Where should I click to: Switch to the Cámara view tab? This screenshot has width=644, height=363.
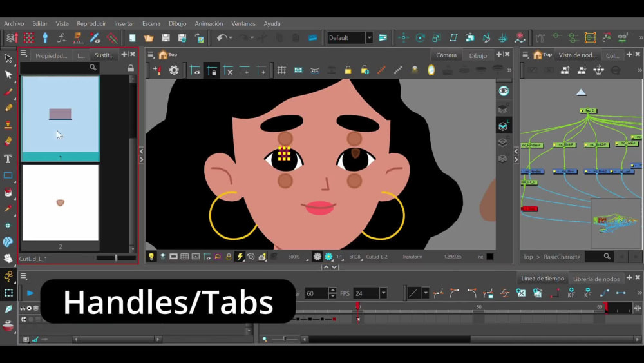(x=446, y=55)
